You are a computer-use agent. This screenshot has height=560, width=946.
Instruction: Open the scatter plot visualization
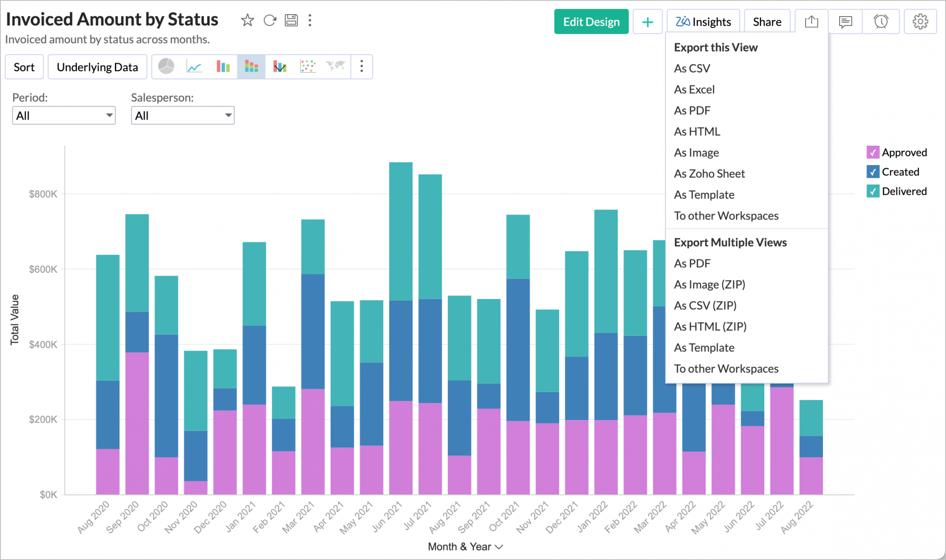coord(307,67)
